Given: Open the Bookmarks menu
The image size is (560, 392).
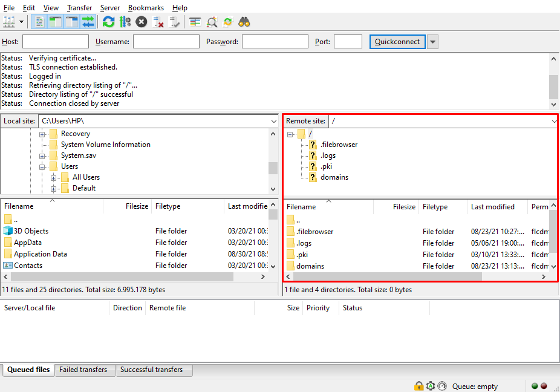Looking at the screenshot, I should [x=145, y=8].
